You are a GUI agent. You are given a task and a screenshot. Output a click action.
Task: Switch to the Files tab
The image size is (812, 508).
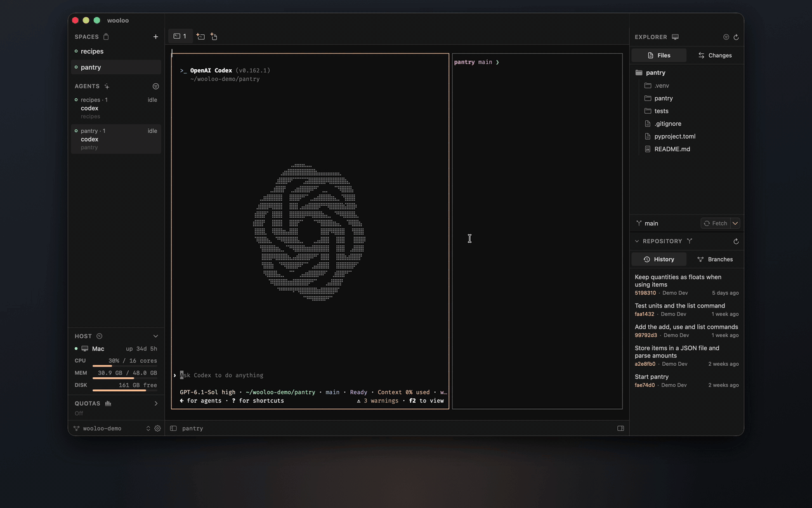click(659, 55)
